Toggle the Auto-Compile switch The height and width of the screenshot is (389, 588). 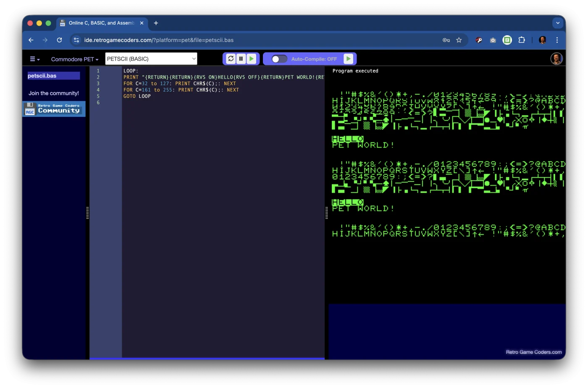(279, 59)
